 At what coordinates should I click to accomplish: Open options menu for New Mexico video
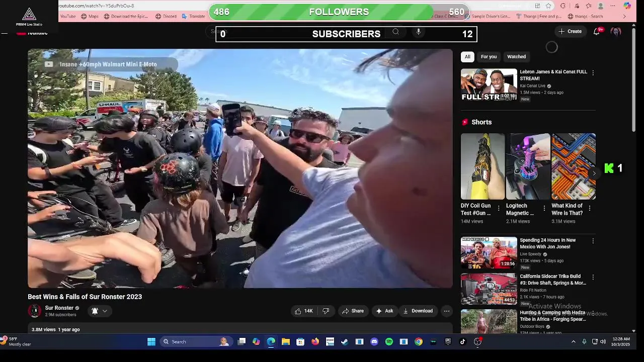pyautogui.click(x=593, y=241)
